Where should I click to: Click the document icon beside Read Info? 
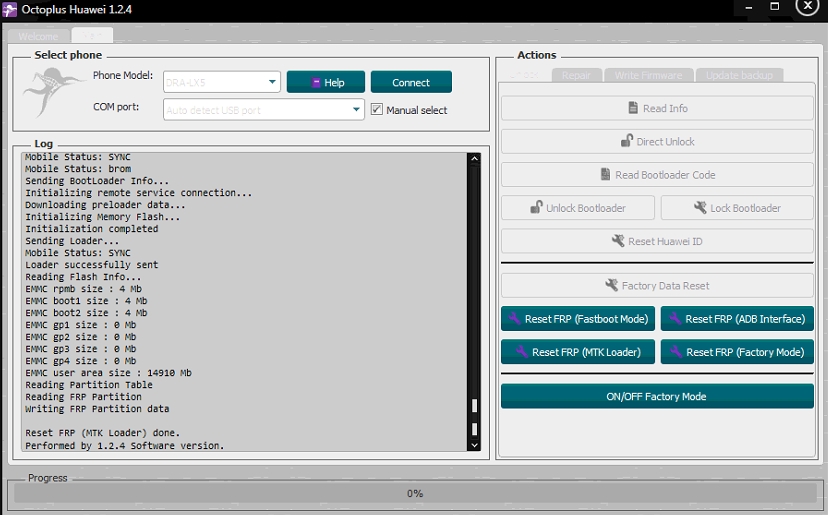[x=633, y=108]
